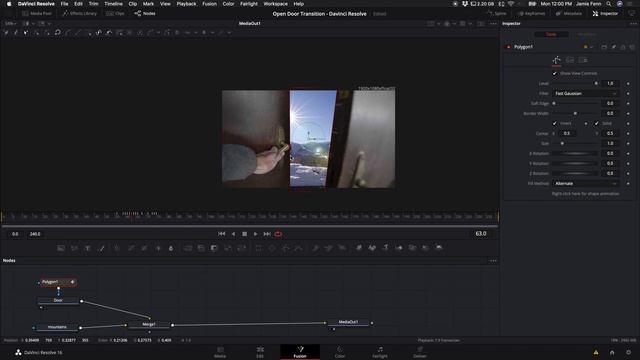This screenshot has width=640, height=360.
Task: Add a Renderer 3D node from toolbar
Action: coord(439,248)
